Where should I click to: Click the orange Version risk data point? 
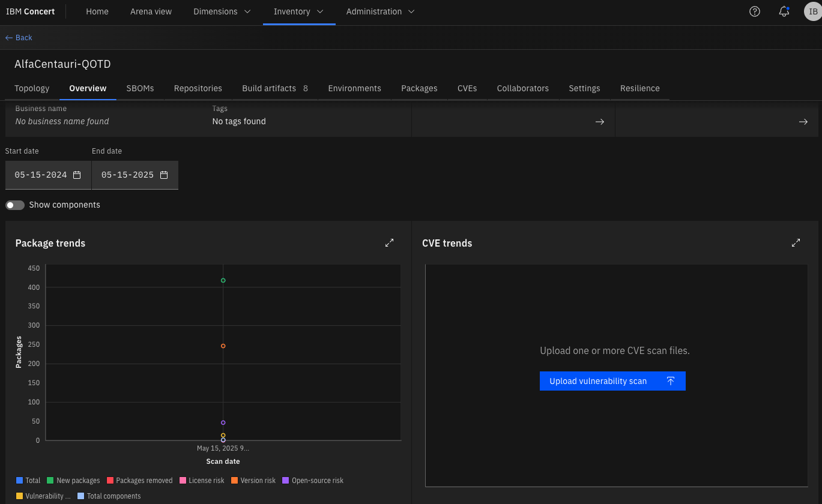(223, 346)
